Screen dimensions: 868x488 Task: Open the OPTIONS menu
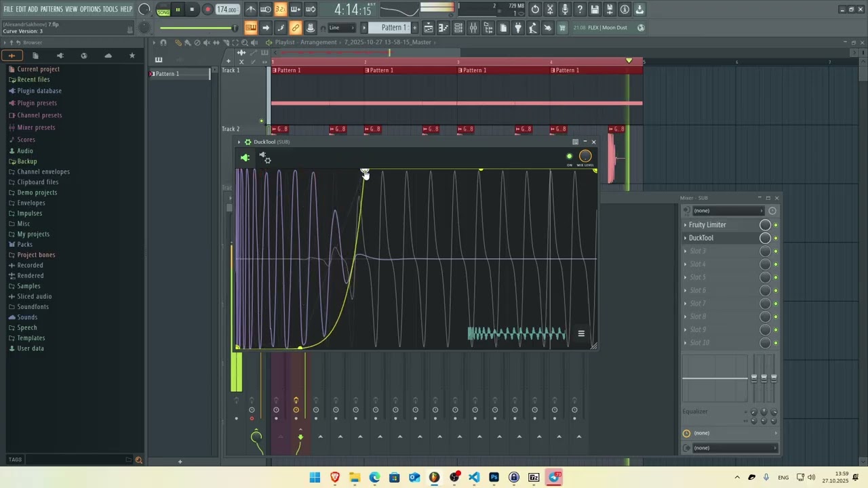coord(90,9)
